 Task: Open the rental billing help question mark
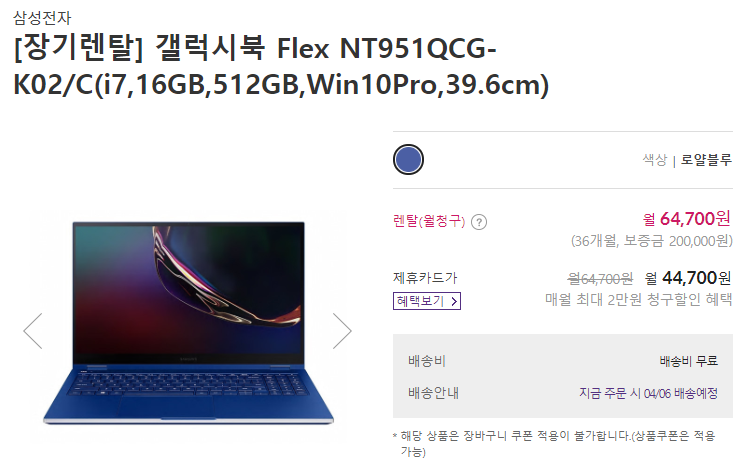pos(479,222)
